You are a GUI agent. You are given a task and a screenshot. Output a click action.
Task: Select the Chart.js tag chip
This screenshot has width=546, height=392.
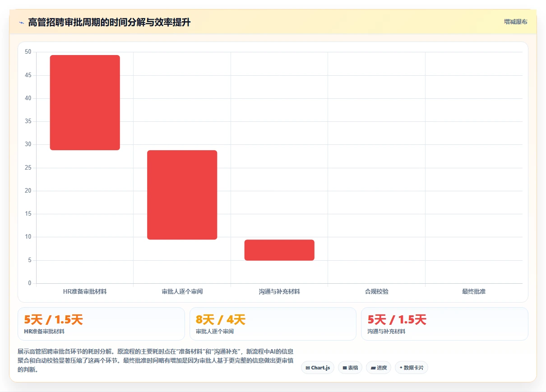[318, 368]
